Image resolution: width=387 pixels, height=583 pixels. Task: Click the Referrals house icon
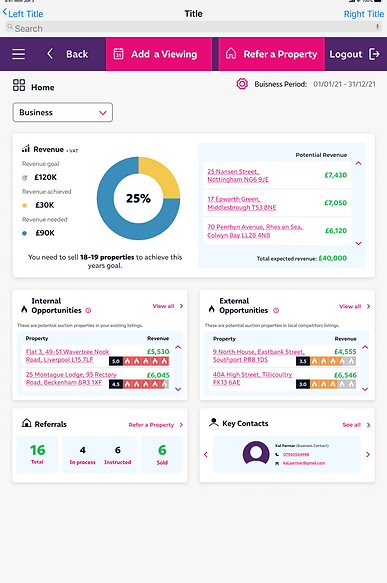26,423
